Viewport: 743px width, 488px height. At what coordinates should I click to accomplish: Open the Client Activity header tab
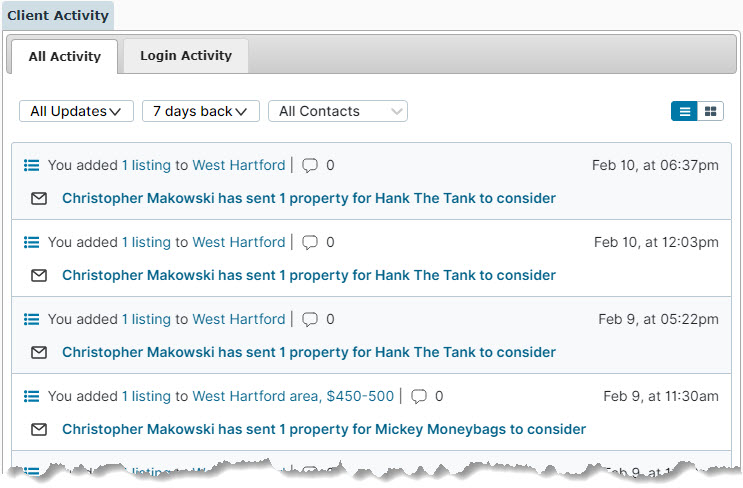[x=58, y=15]
